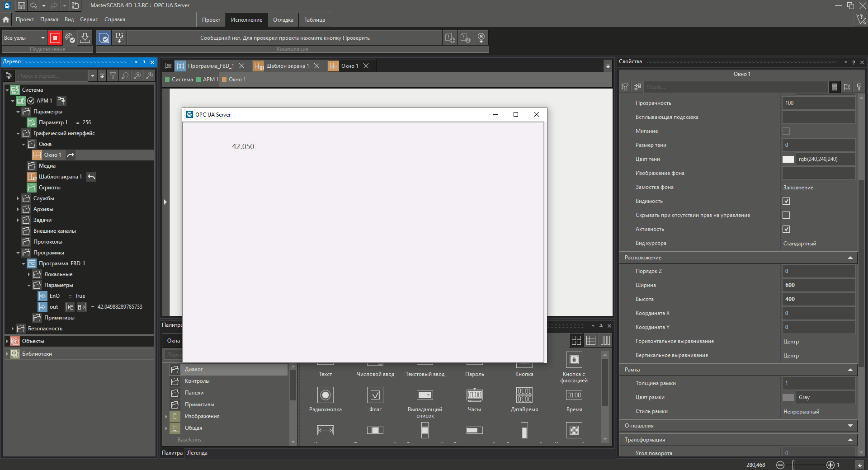
Task: Switch palette to grid view icon
Action: point(576,340)
